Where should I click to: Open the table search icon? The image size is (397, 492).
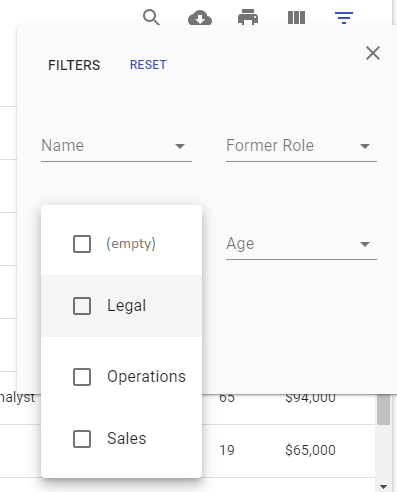click(151, 17)
